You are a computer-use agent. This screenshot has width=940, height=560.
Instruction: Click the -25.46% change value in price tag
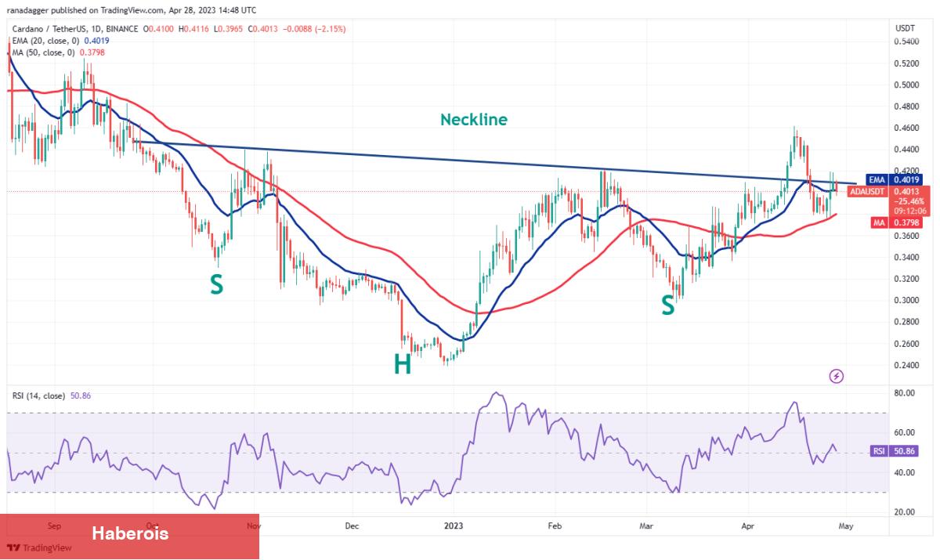910,201
